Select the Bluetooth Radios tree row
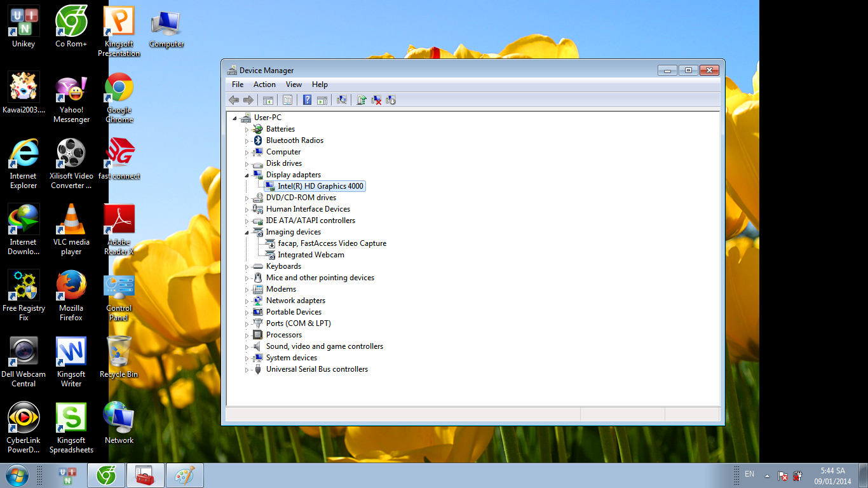This screenshot has width=868, height=488. (x=288, y=140)
